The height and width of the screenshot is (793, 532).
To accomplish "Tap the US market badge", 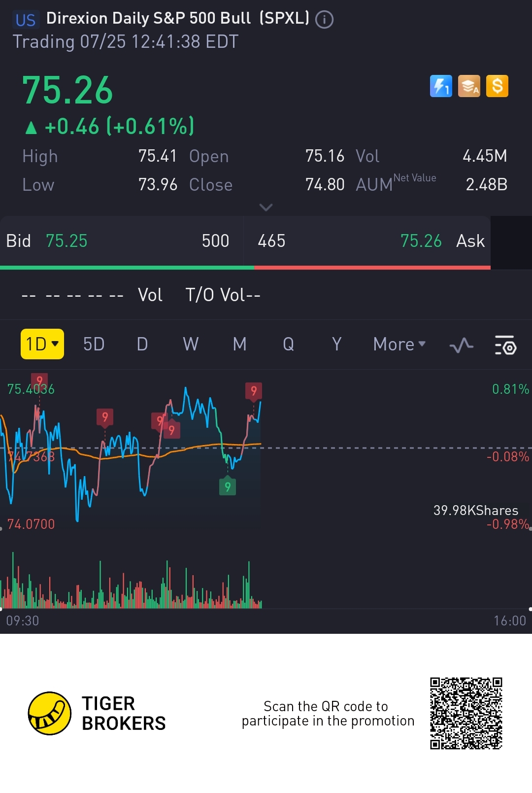I will click(26, 20).
